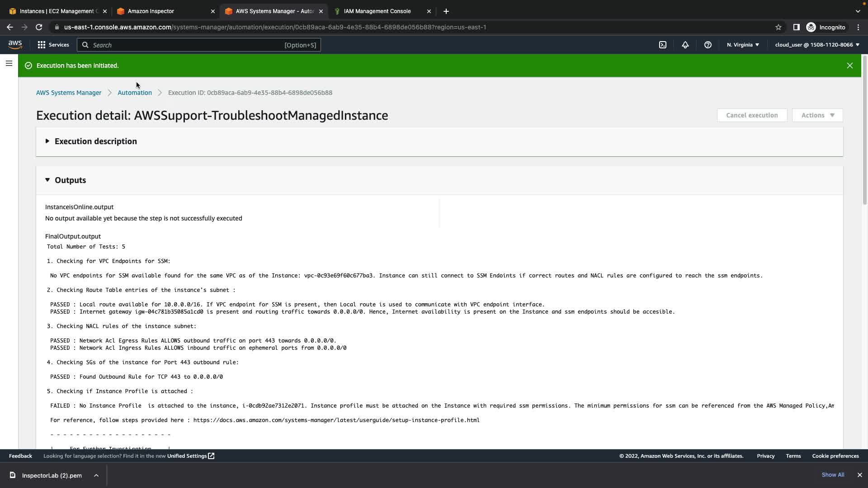Switch to IAM Management Console tab

pos(377,11)
